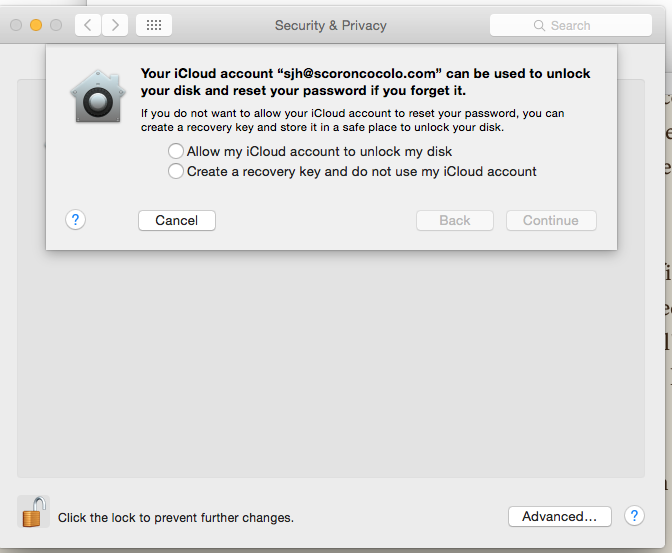
Task: Show all preferences with the grid icon
Action: pos(153,25)
